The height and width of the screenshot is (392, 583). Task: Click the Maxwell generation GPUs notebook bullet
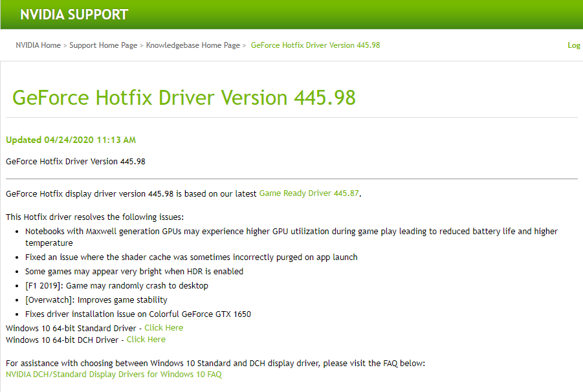point(291,237)
